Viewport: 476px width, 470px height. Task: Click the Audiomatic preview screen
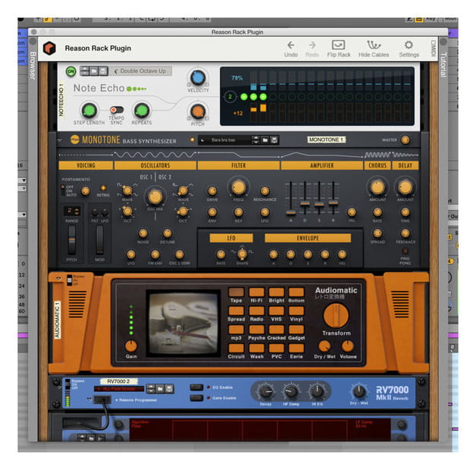pos(183,324)
